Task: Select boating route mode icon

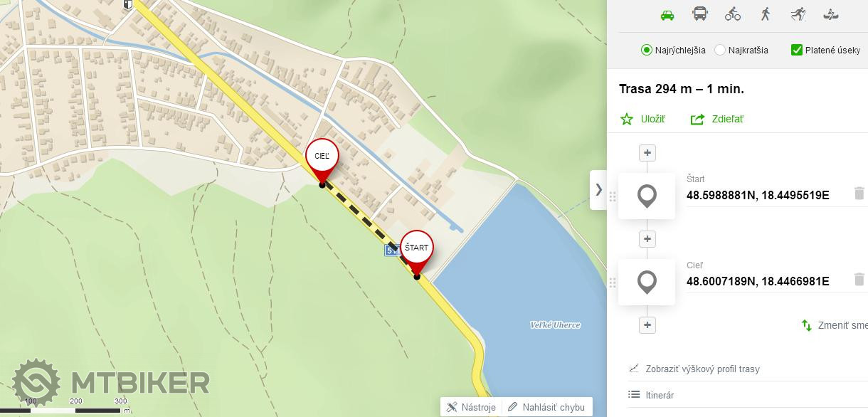Action: coord(830,14)
